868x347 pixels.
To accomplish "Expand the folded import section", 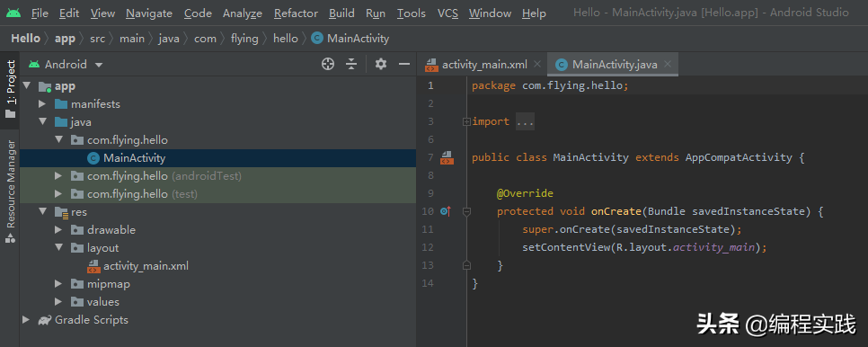I will pos(525,121).
